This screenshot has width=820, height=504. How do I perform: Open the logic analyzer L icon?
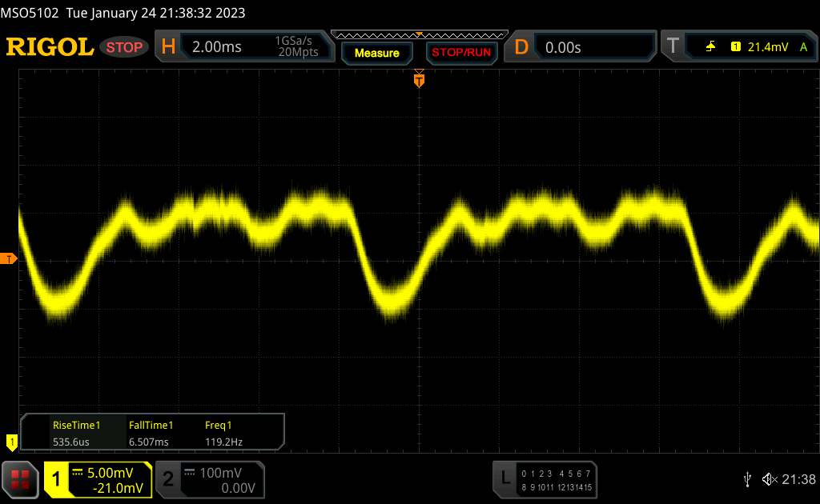[x=505, y=478]
